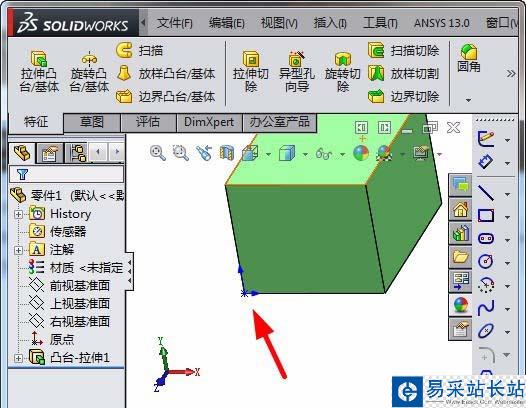The image size is (526, 408).
Task: Open Custom Properties in task pane
Action: pos(461,329)
